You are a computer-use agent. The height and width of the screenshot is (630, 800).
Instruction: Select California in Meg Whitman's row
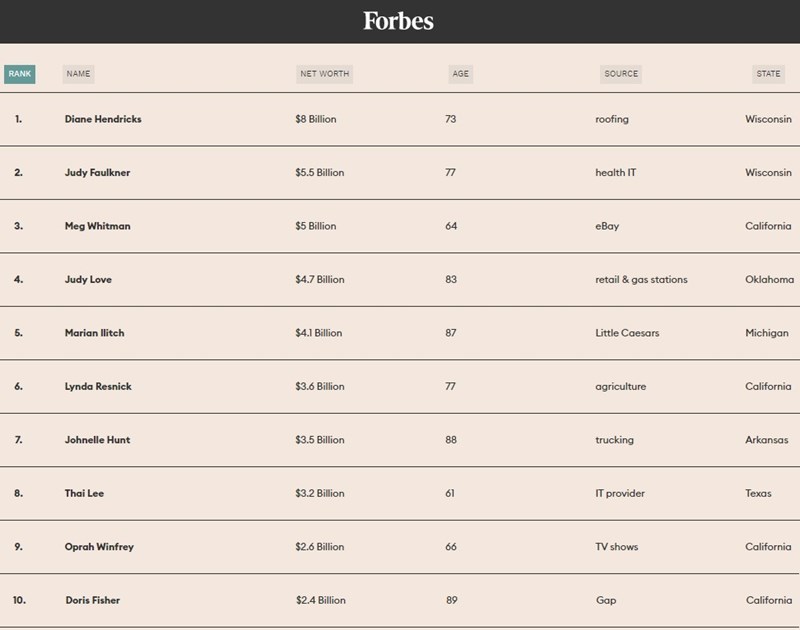click(768, 226)
